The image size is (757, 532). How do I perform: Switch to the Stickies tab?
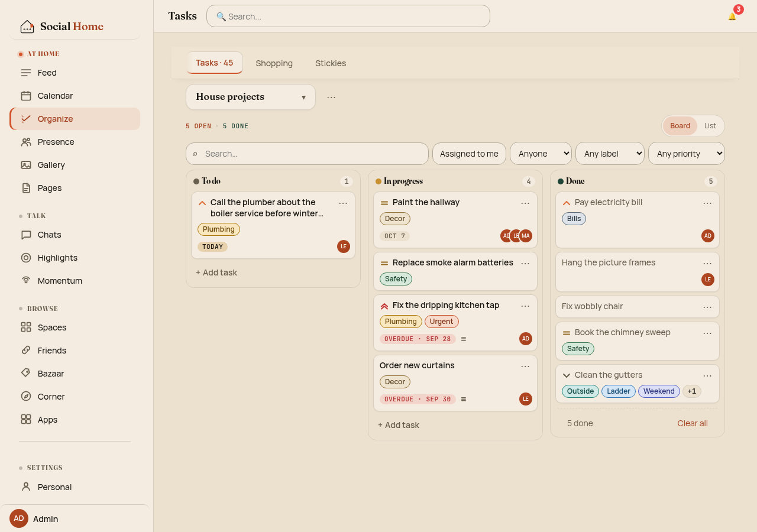click(331, 63)
